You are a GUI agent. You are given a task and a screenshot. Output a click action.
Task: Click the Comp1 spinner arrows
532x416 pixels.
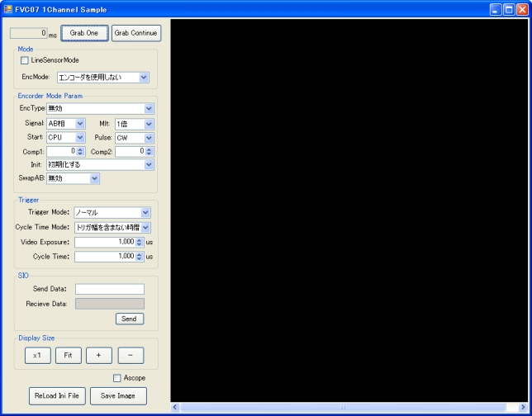(80, 152)
